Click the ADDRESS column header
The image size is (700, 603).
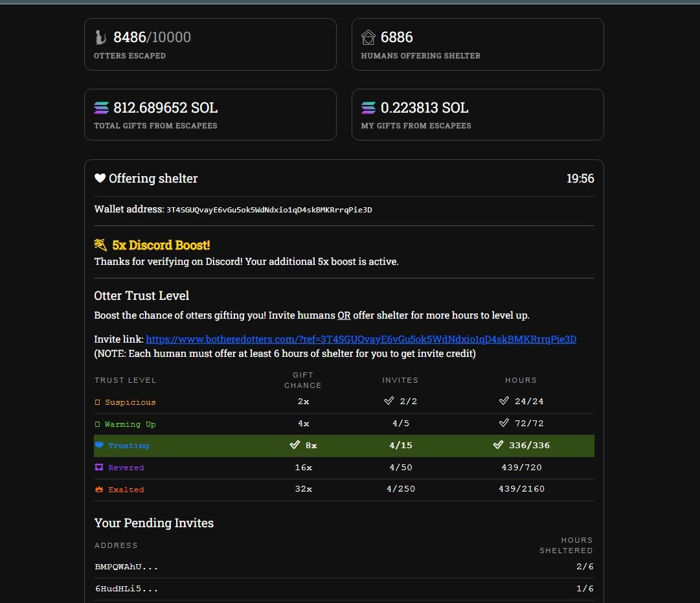(x=116, y=545)
